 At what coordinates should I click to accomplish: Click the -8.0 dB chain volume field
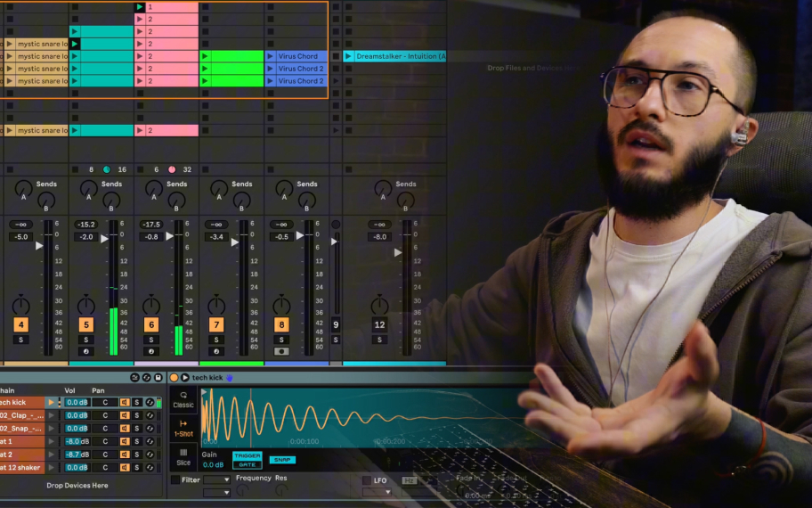[x=77, y=441]
